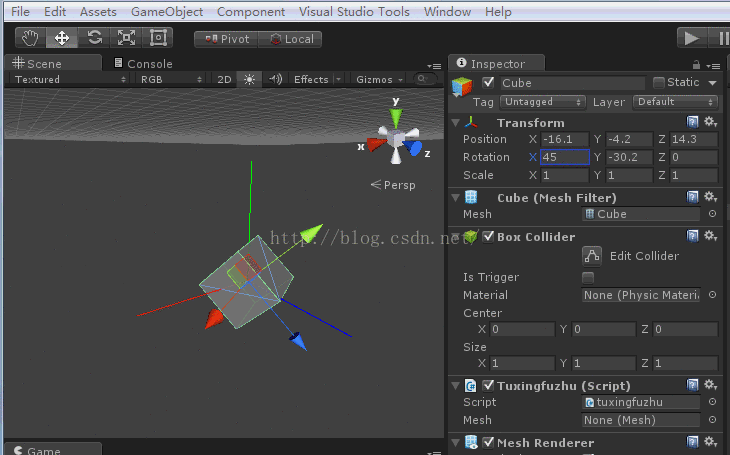Image resolution: width=730 pixels, height=455 pixels.
Task: Select the Move tool
Action: 62,38
